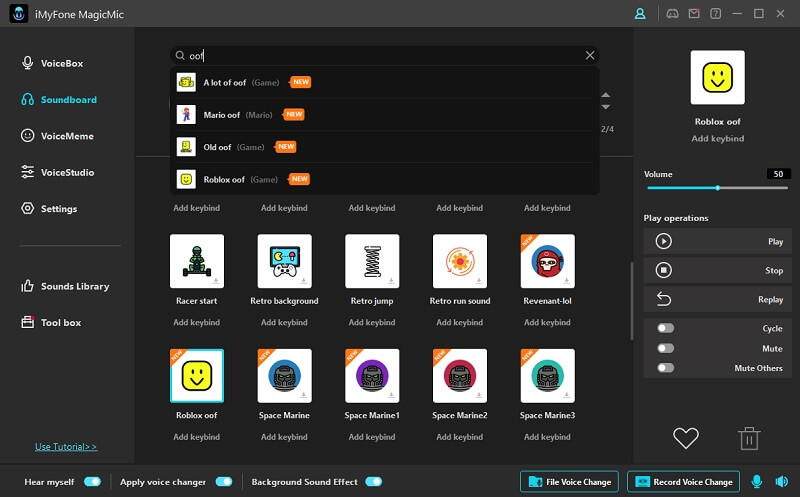The height and width of the screenshot is (497, 800).
Task: Add keybind for Retro jump
Action: 372,322
